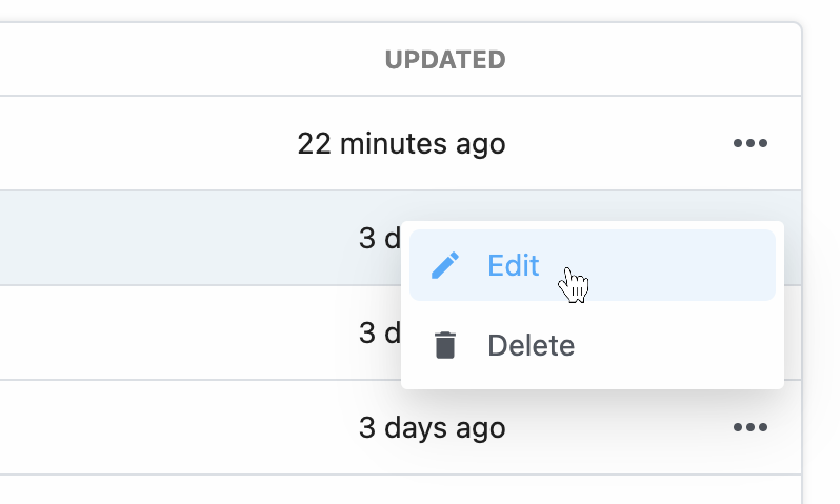Click the Delete text label in the popup

click(531, 346)
